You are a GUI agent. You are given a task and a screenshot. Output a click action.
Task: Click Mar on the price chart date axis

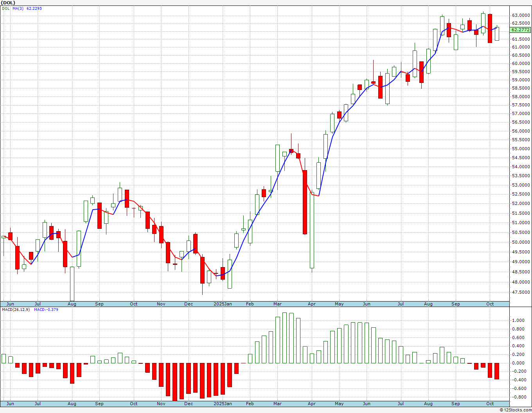coord(277,304)
